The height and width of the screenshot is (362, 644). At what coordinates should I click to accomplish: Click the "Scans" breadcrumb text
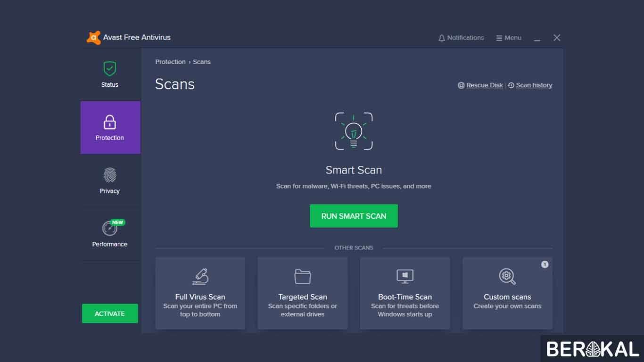coord(202,62)
